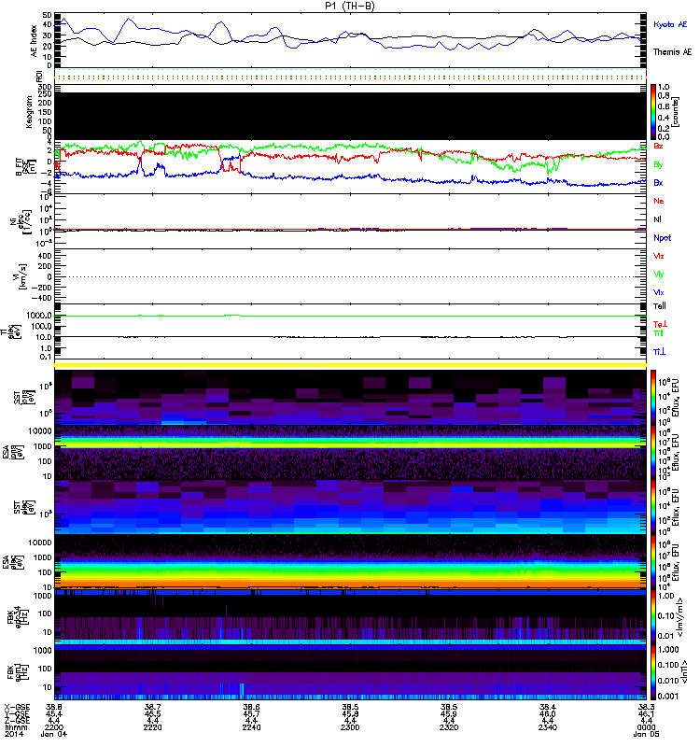Click the Npot legend label

[662, 238]
